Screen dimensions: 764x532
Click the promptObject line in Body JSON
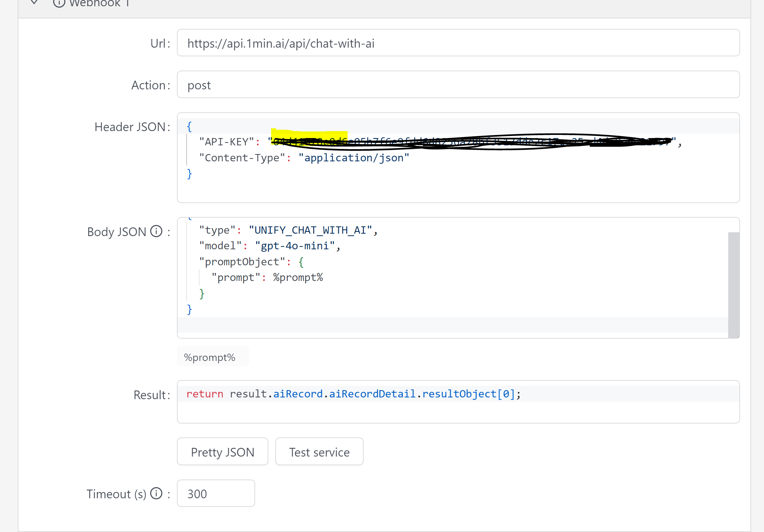(251, 262)
